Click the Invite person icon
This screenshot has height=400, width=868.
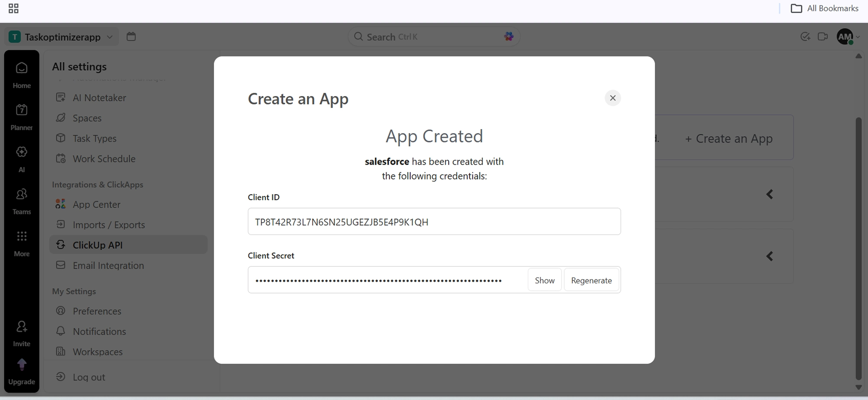[x=22, y=326]
